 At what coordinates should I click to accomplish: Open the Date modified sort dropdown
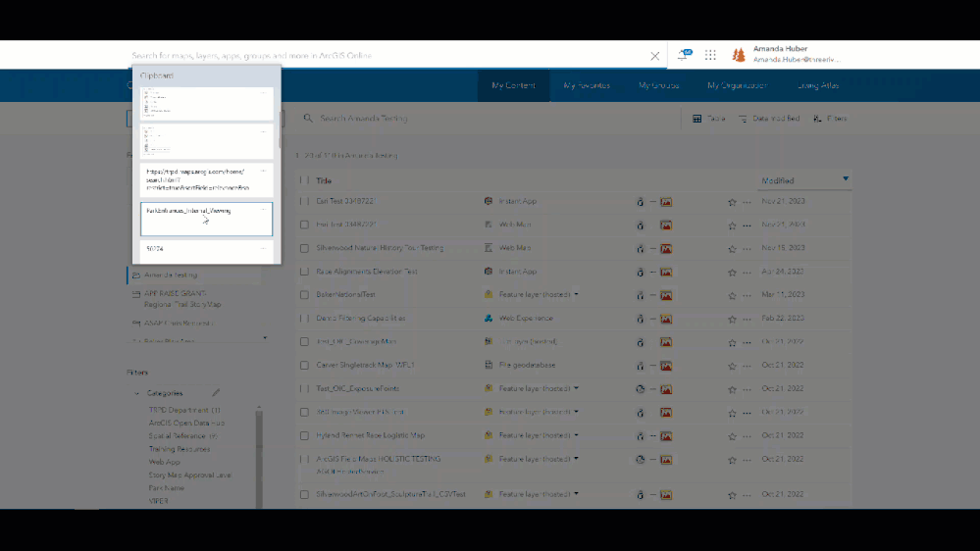click(x=769, y=118)
